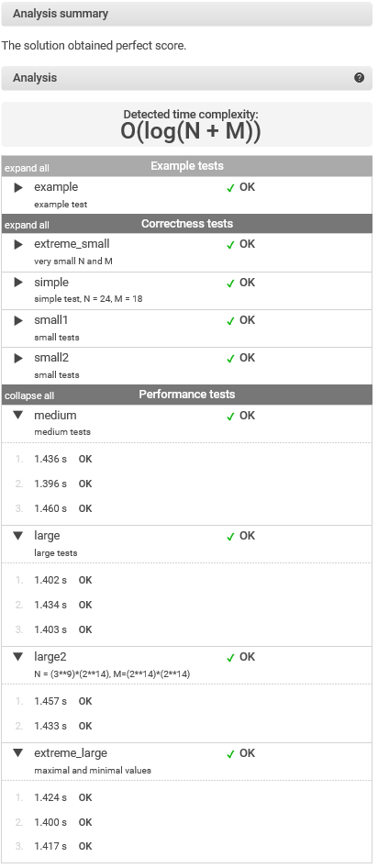Open the Analysis summary section header
Viewport: 378px width, 868px height.
(x=187, y=14)
